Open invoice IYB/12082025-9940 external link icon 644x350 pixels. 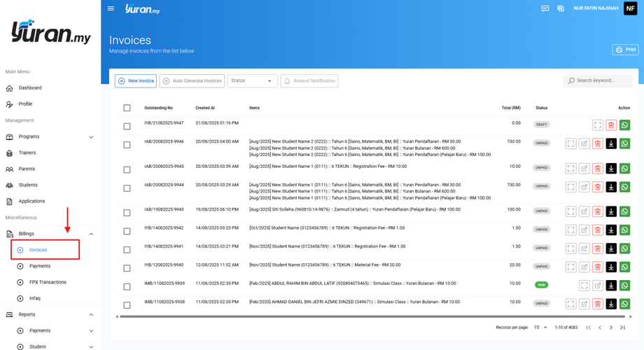coord(584,267)
